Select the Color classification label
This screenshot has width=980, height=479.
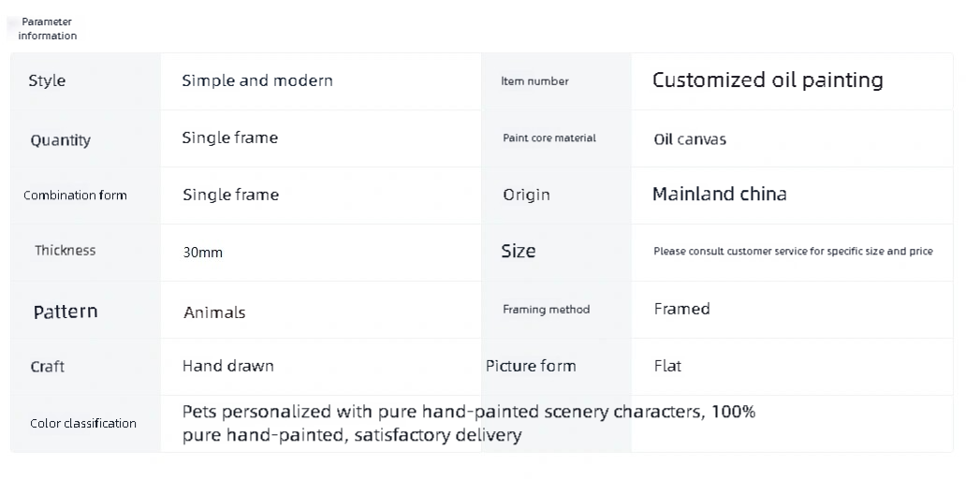tap(83, 424)
